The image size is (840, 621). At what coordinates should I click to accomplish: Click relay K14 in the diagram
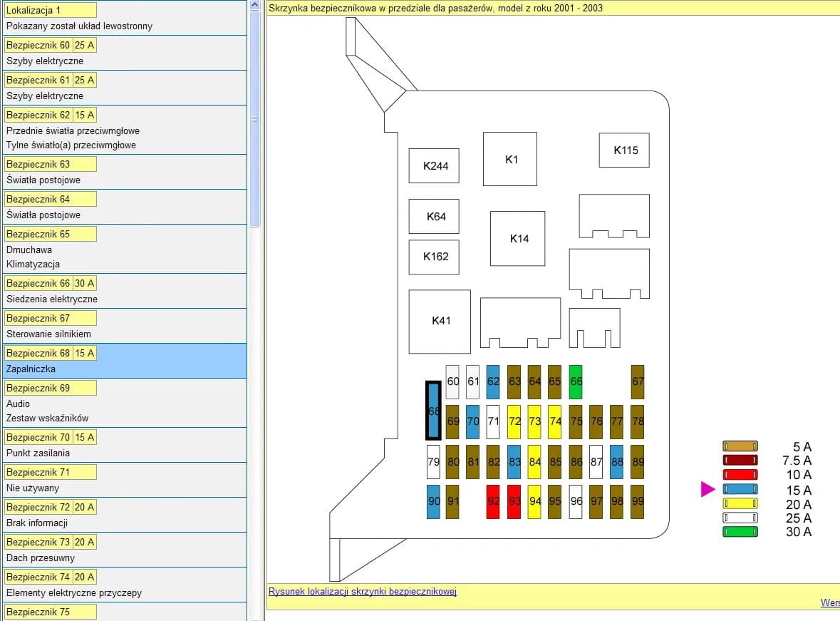click(518, 239)
